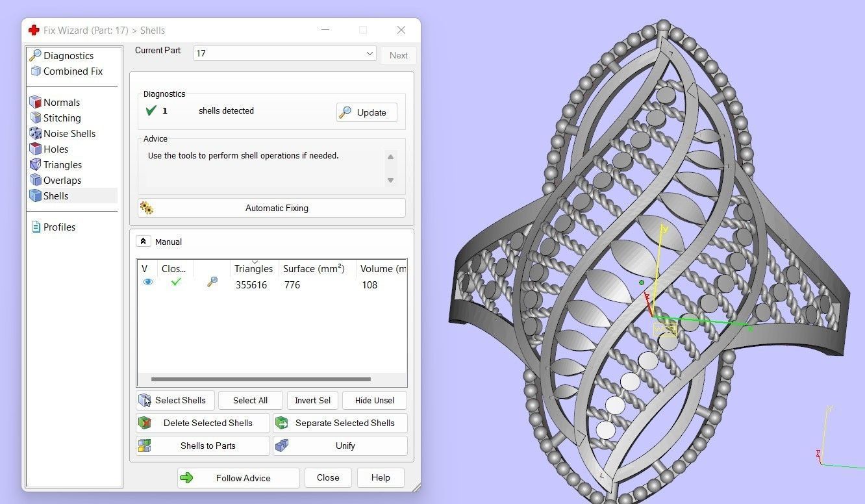Click the green check in Diagnostics group
The image size is (865, 504).
pos(151,110)
